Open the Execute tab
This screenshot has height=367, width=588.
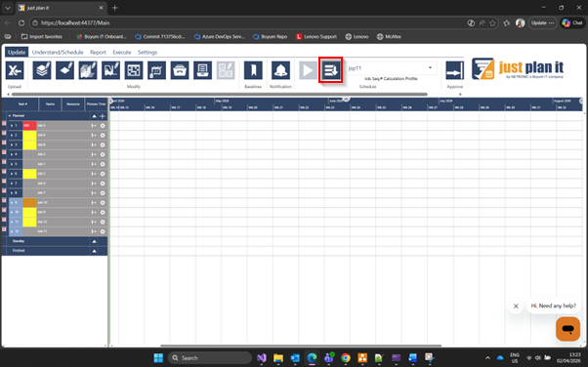tap(122, 52)
